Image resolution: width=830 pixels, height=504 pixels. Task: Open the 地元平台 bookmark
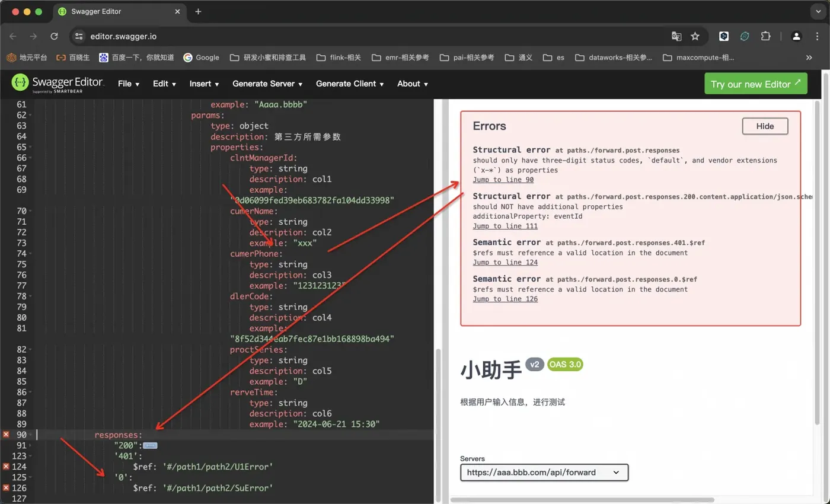pyautogui.click(x=27, y=58)
